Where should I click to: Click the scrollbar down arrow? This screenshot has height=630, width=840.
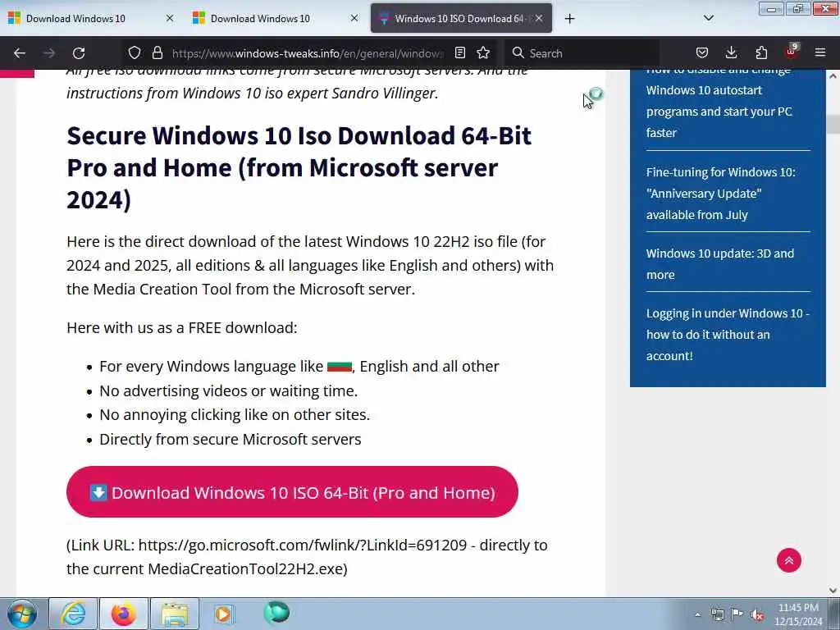point(833,591)
